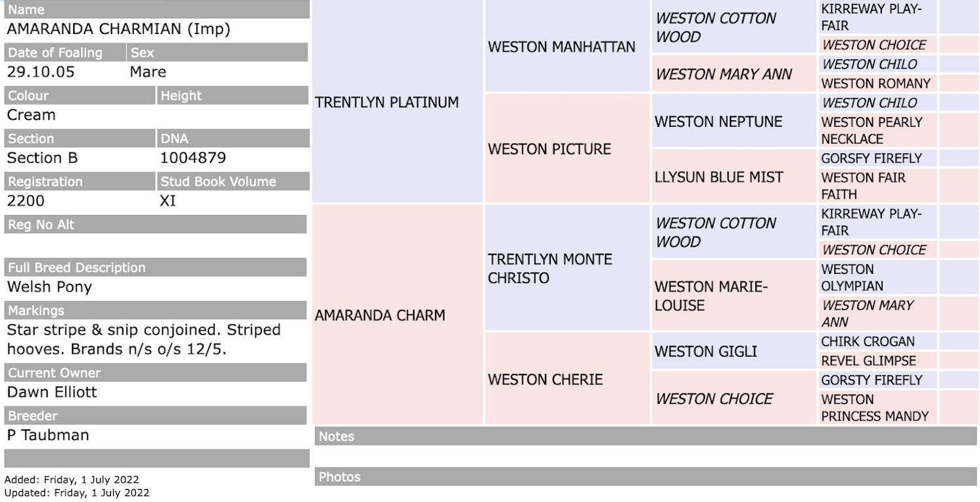Image resolution: width=980 pixels, height=502 pixels.
Task: Click WESTON OLYMPIAN ancestor entry
Action: click(x=852, y=277)
